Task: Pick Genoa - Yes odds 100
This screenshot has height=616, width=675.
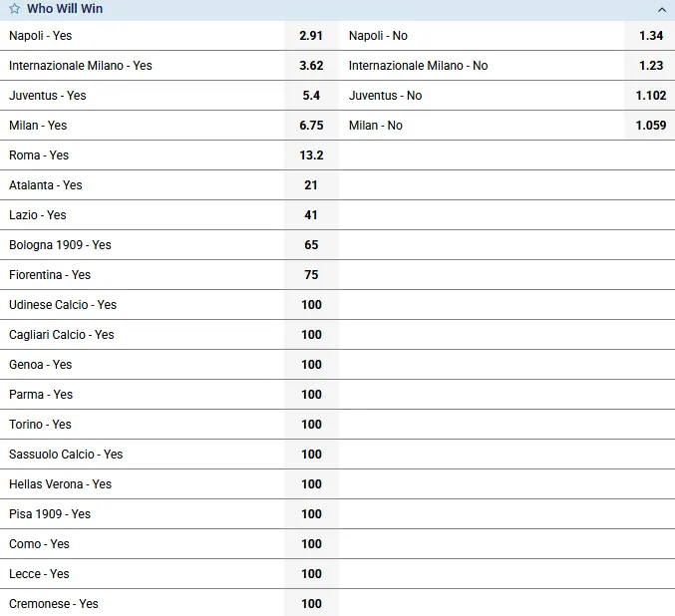Action: (311, 365)
